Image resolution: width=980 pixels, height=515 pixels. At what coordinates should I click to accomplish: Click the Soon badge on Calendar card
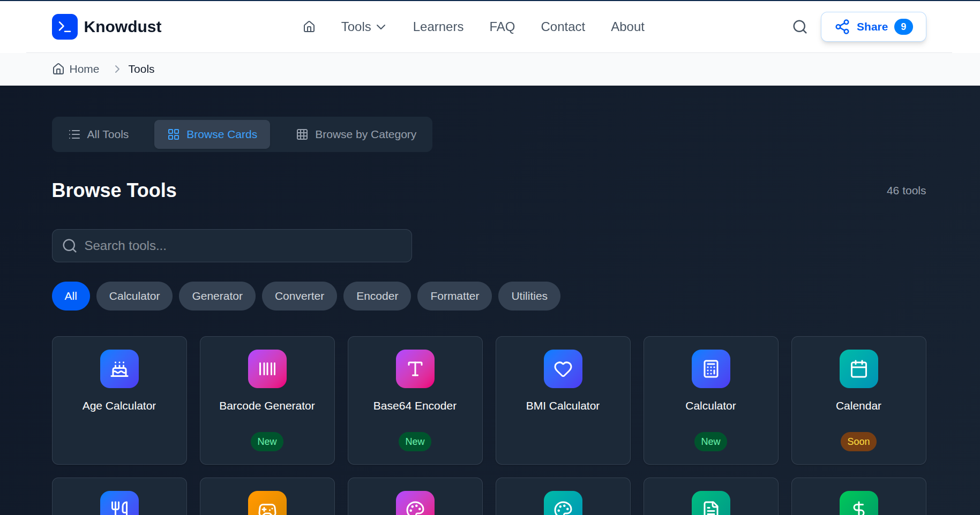[858, 442]
